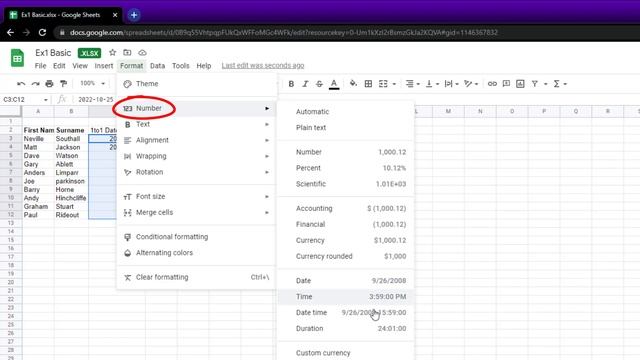
Task: Click the Move to folder icon
Action: point(127,52)
